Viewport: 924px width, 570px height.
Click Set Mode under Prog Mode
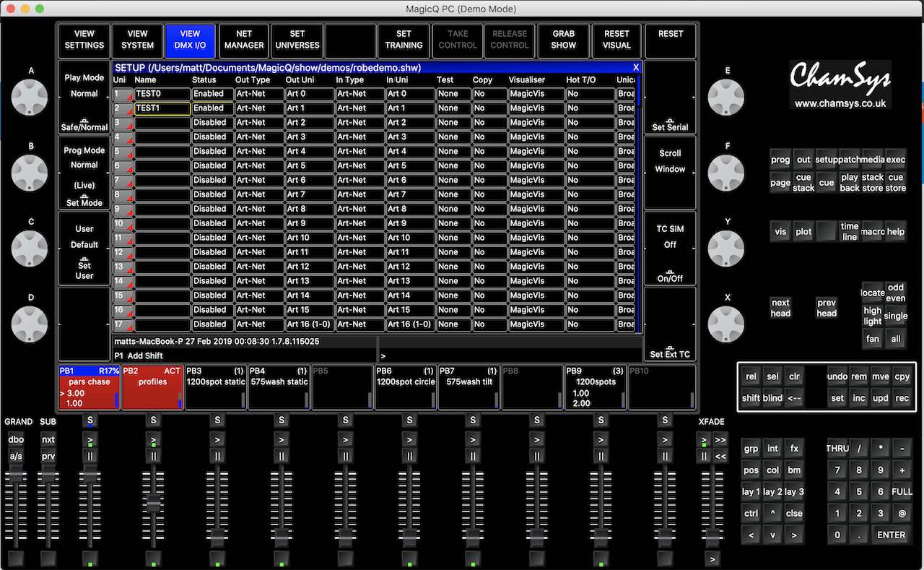point(84,201)
